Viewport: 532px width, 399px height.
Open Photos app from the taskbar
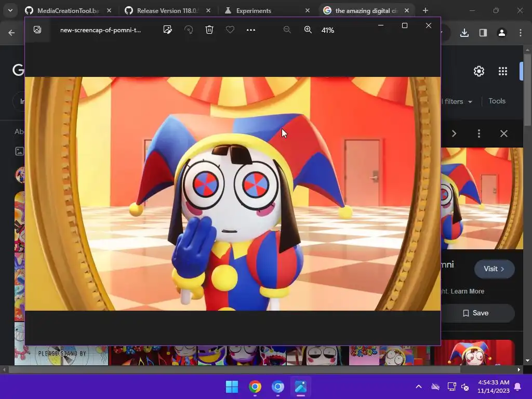[301, 387]
